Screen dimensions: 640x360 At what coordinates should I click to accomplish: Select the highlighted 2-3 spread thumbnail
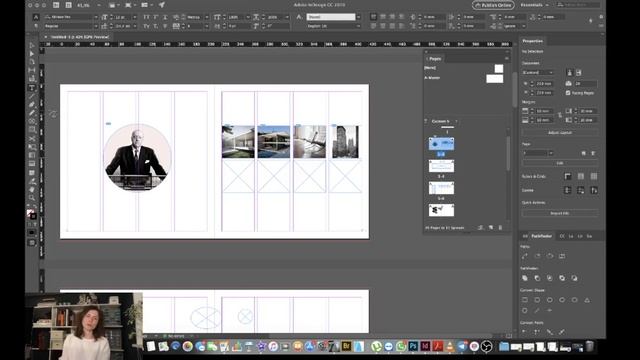[x=441, y=144]
